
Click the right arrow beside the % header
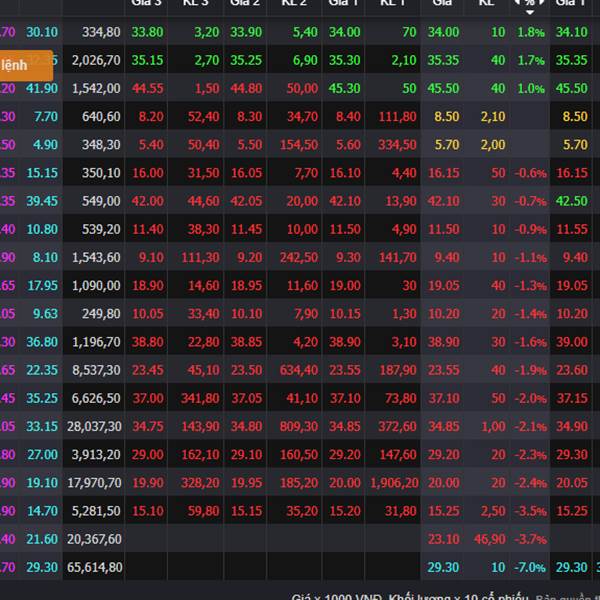click(x=542, y=2)
